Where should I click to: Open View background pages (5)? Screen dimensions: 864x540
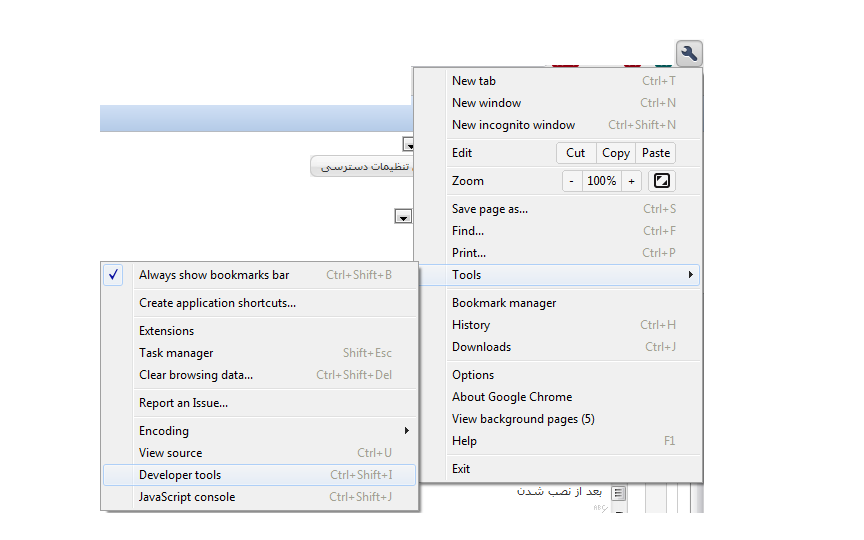pyautogui.click(x=523, y=419)
